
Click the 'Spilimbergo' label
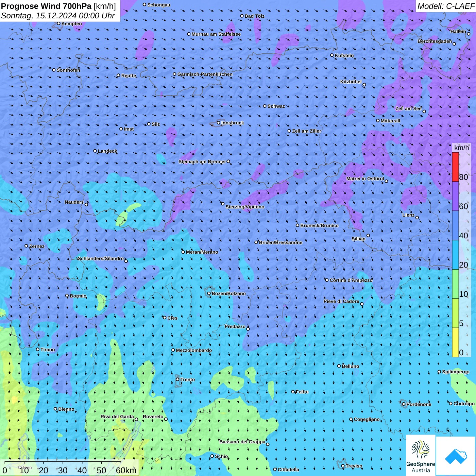(456, 372)
